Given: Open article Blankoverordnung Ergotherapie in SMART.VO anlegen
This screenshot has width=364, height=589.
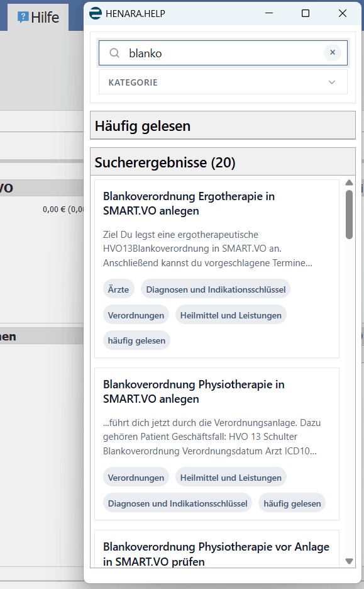Looking at the screenshot, I should click(x=189, y=204).
